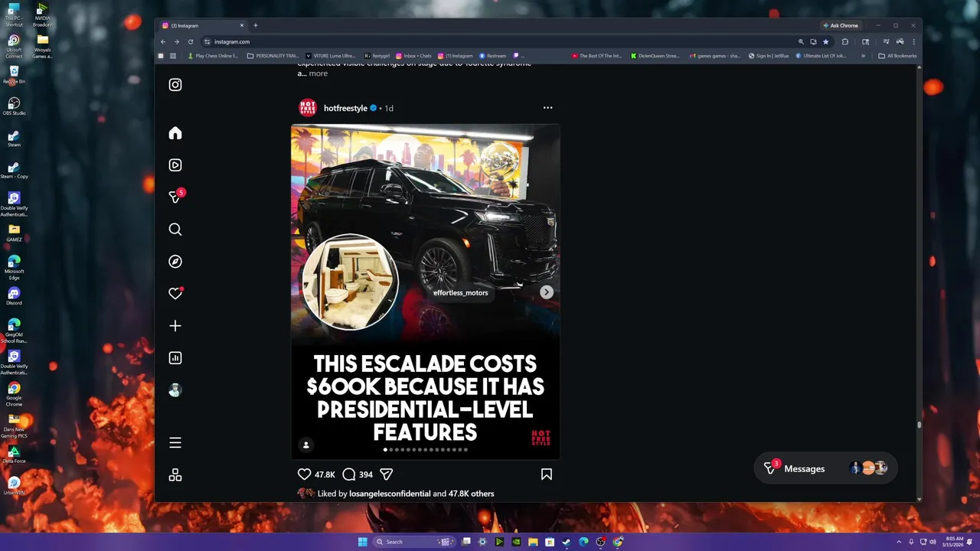The image size is (980, 551).
Task: Open your profile avatar in sidebar
Action: click(x=175, y=390)
